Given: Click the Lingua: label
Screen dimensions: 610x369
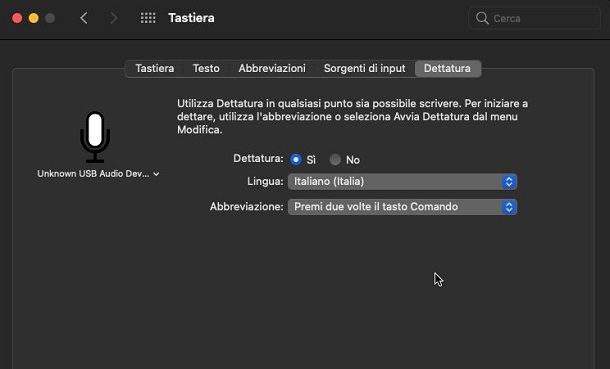Looking at the screenshot, I should click(x=265, y=182).
